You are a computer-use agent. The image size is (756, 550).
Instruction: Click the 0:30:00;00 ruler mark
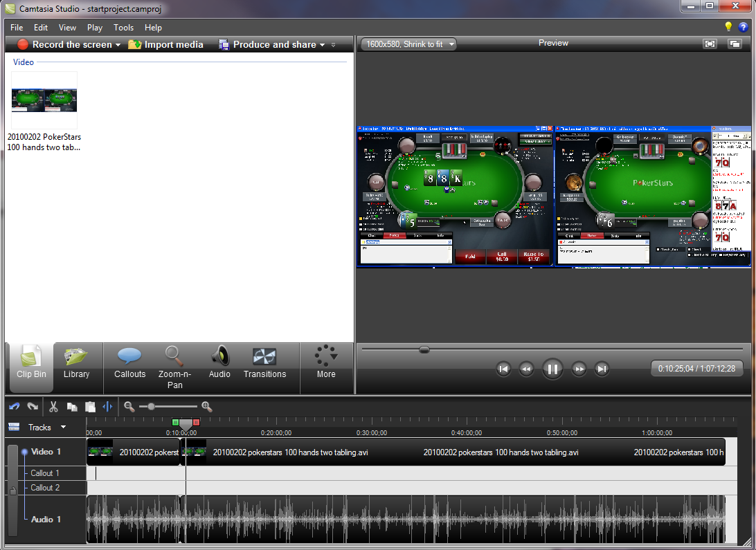tap(372, 433)
